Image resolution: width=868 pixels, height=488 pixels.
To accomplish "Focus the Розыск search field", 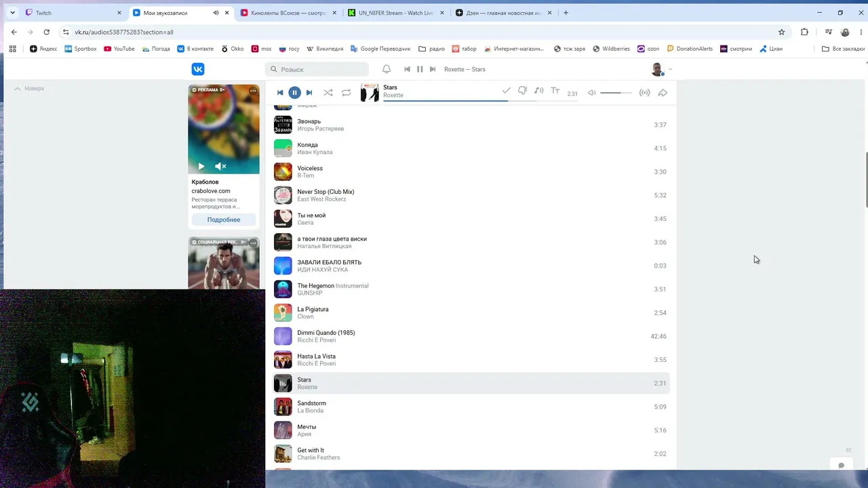I will coord(317,69).
